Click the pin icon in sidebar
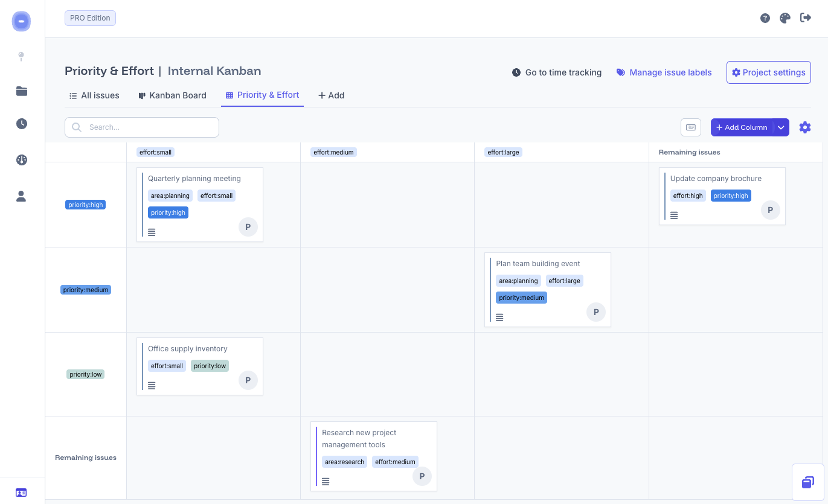Viewport: 828px width, 504px height. (x=21, y=57)
